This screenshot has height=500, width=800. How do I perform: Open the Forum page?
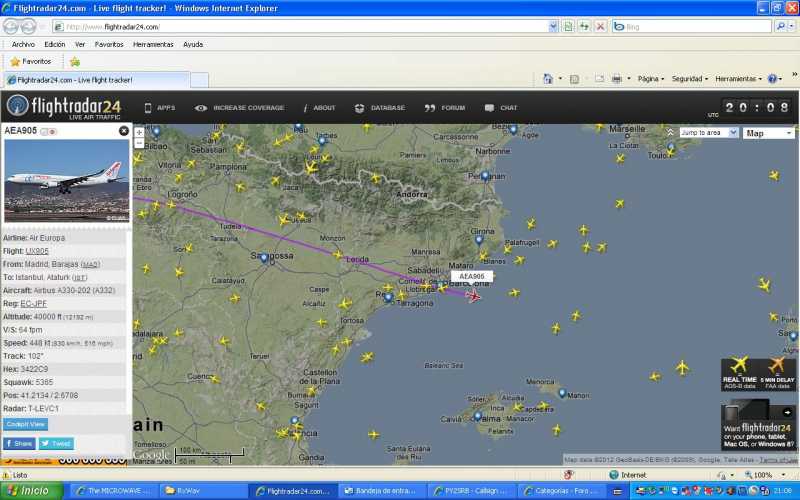click(445, 108)
